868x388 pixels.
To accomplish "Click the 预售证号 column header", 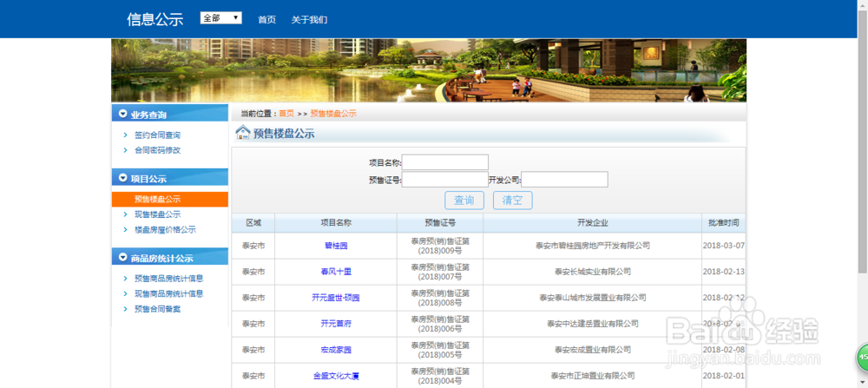I will (440, 223).
